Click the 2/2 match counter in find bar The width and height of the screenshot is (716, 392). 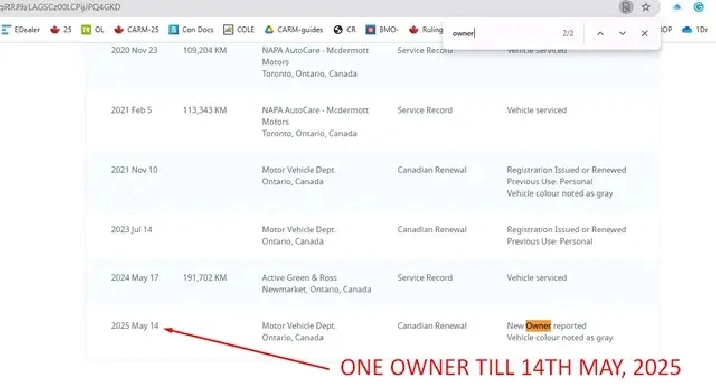[568, 33]
